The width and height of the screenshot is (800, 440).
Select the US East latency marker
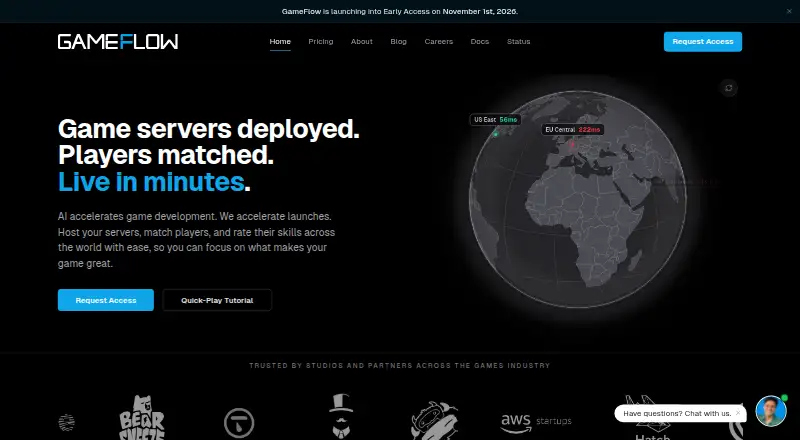click(495, 120)
